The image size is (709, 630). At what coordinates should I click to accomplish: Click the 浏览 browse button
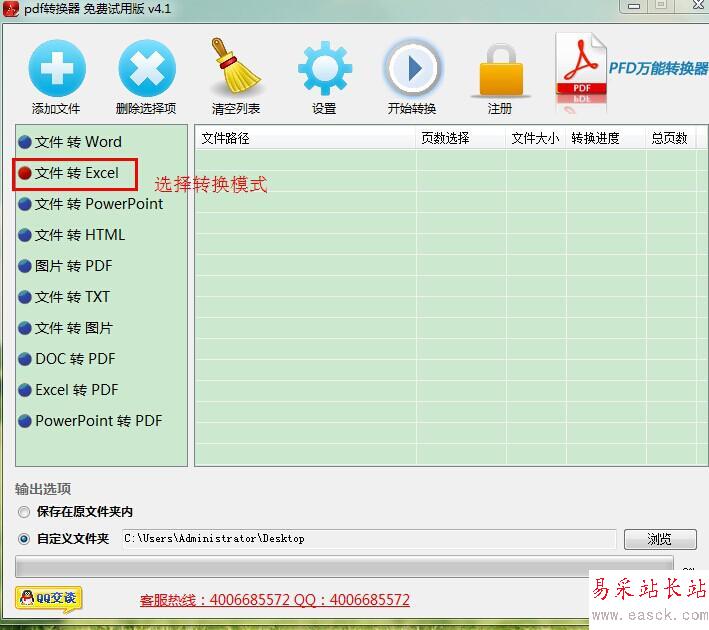click(x=660, y=539)
